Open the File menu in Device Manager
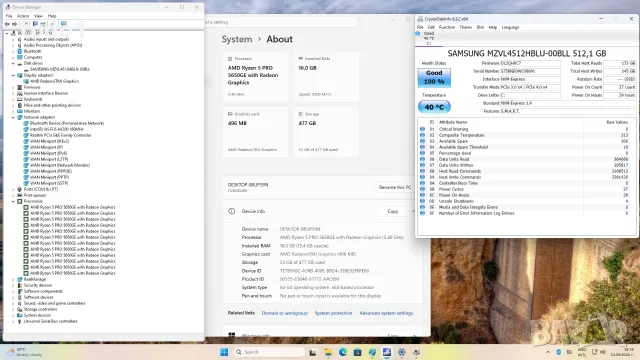640x360 pixels. click(x=9, y=16)
